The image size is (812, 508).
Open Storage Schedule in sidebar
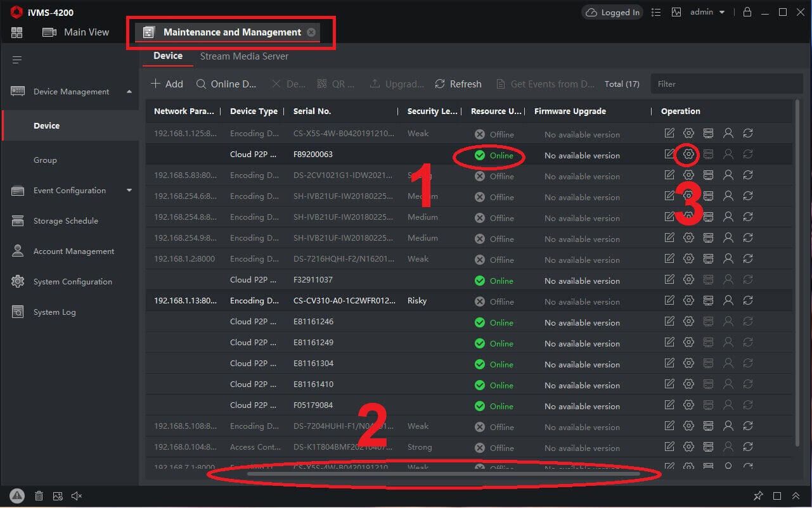point(66,221)
